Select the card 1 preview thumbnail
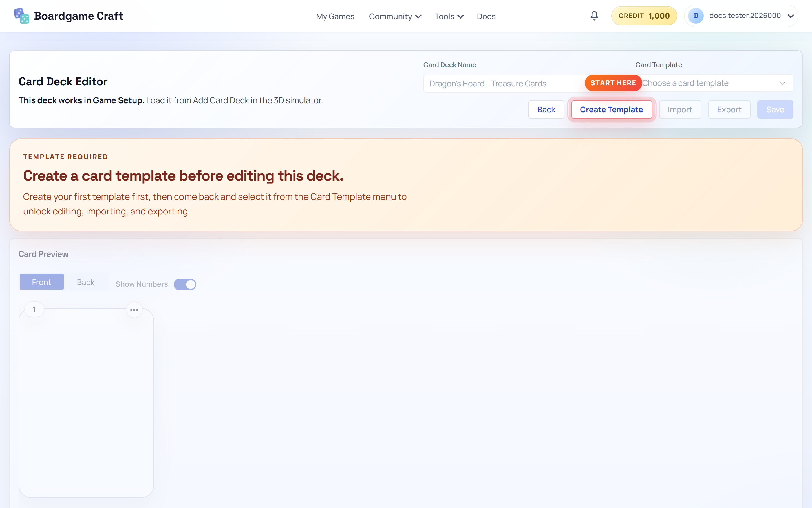This screenshot has width=812, height=508. 86,402
